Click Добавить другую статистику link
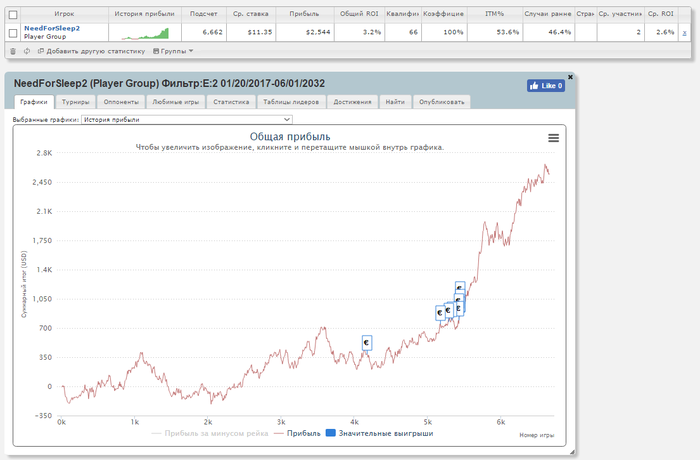 pos(92,51)
